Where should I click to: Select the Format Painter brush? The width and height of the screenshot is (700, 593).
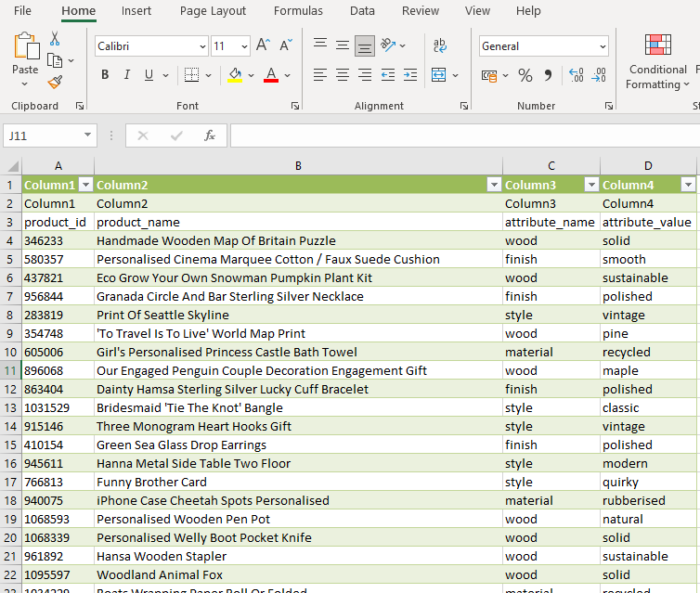click(55, 82)
